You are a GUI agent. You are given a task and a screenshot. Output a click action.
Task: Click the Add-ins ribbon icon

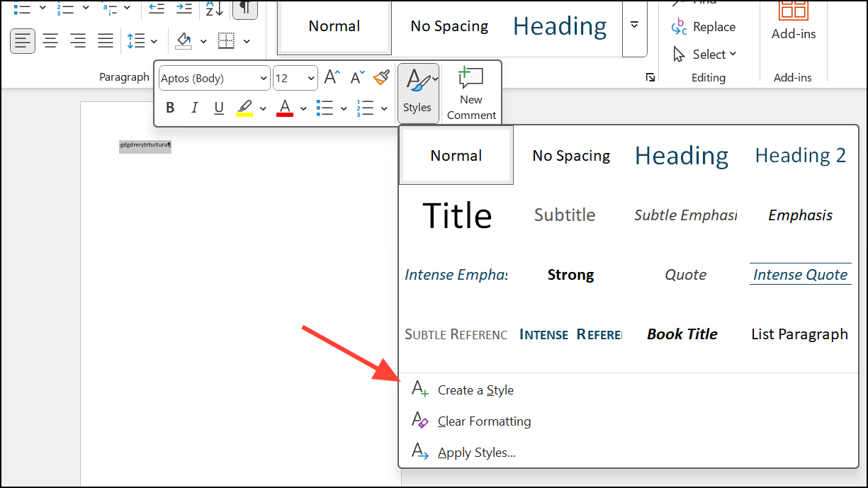[793, 20]
